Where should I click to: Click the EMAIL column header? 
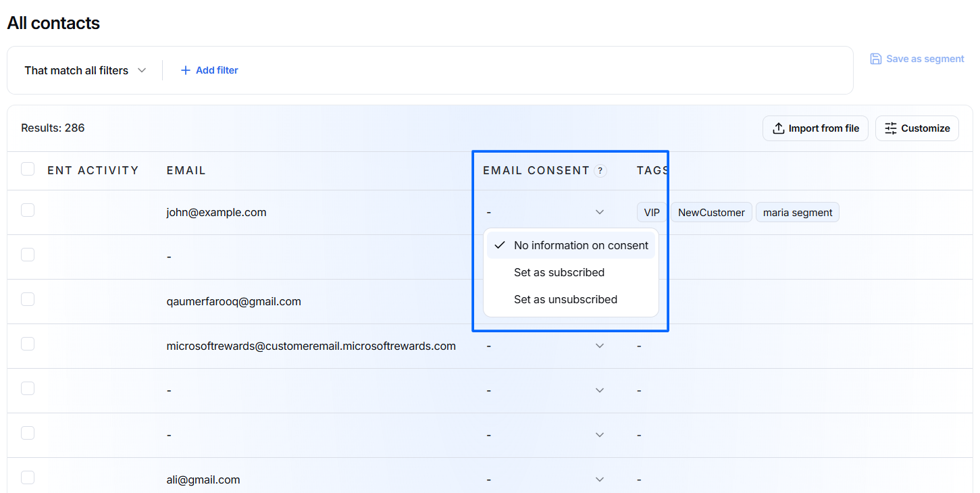(x=186, y=171)
